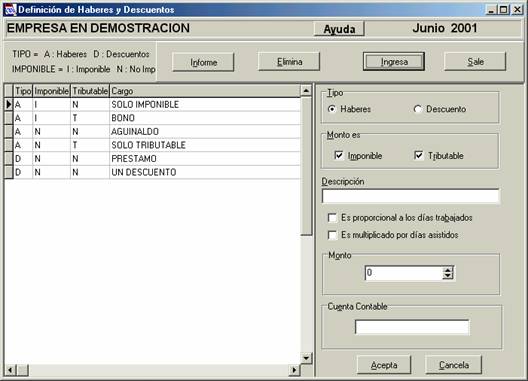This screenshot has width=528, height=381.
Task: Click the Imponible cell N in AGUINALDO row
Action: [52, 131]
